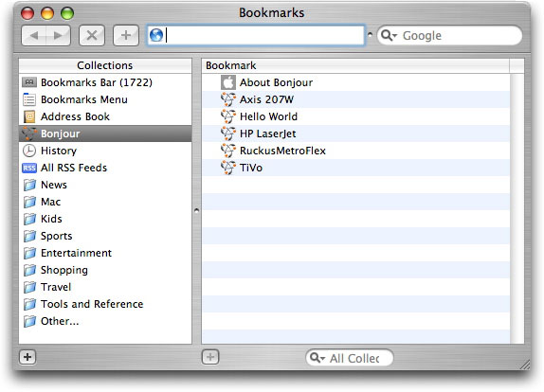Open All RSS Feeds collection
This screenshot has width=544, height=392.
click(105, 168)
